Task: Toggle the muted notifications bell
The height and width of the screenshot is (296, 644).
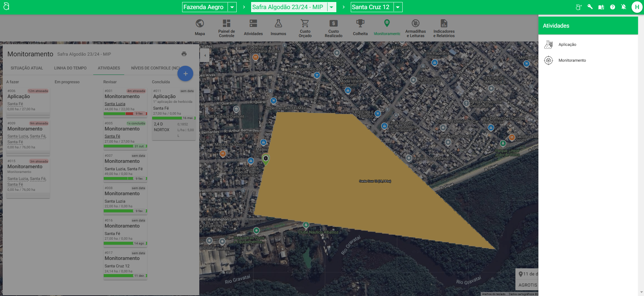Action: tap(623, 7)
